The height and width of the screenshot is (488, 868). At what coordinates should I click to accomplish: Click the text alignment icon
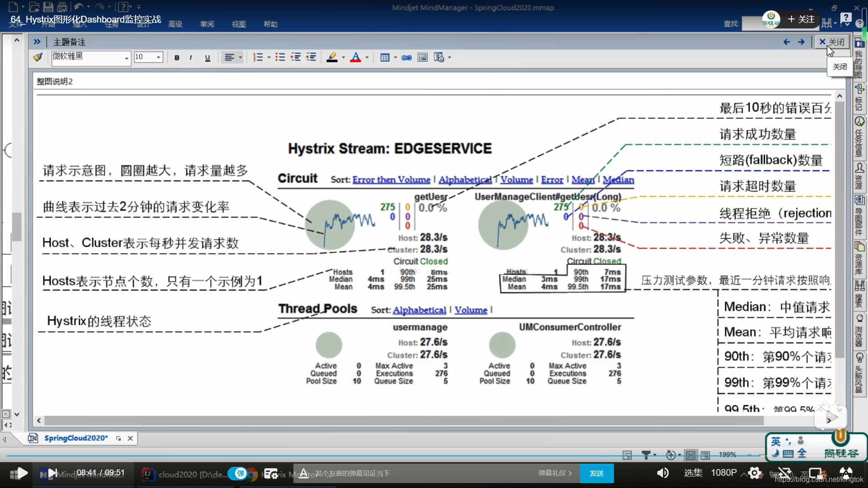[229, 57]
